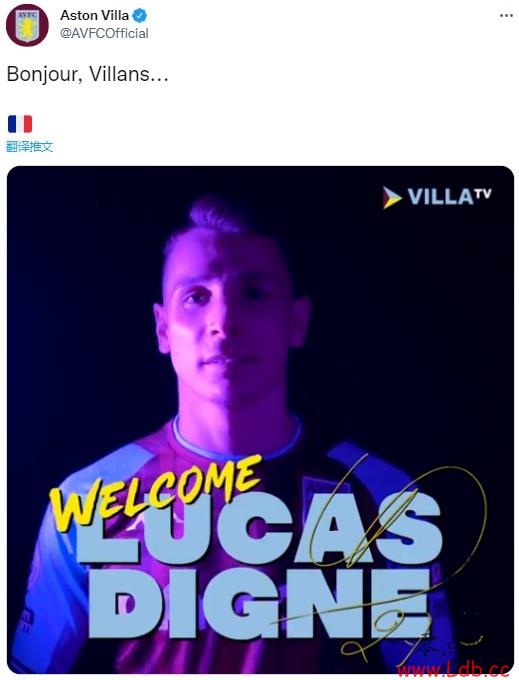Click the light blue jersey collar

[237, 438]
